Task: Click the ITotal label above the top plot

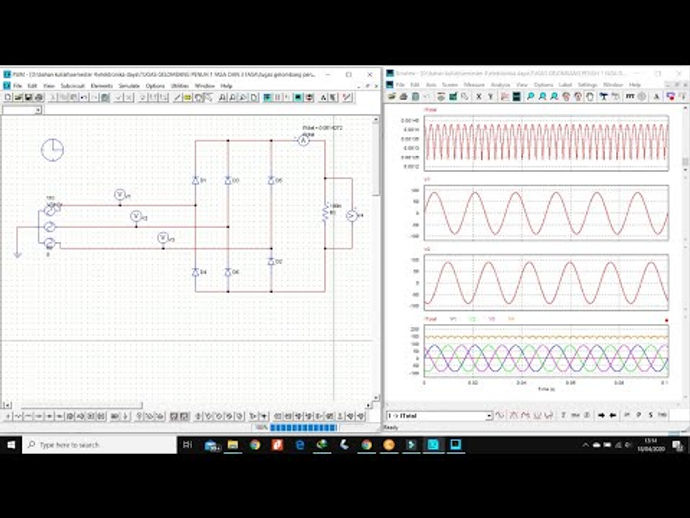Action: [430, 110]
